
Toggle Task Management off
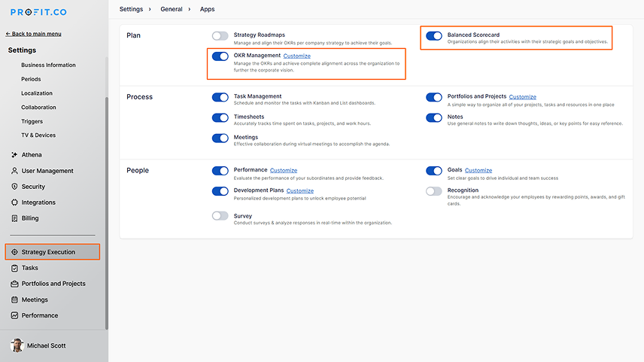[x=220, y=97]
